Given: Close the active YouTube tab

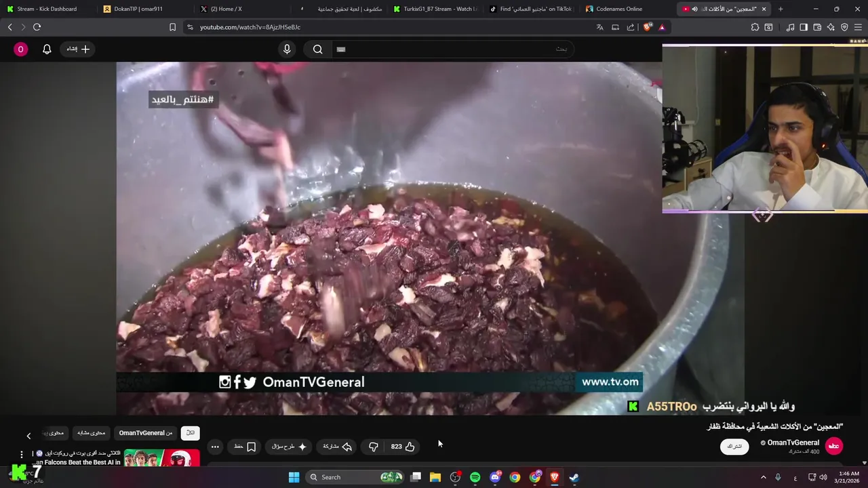Looking at the screenshot, I should point(764,9).
